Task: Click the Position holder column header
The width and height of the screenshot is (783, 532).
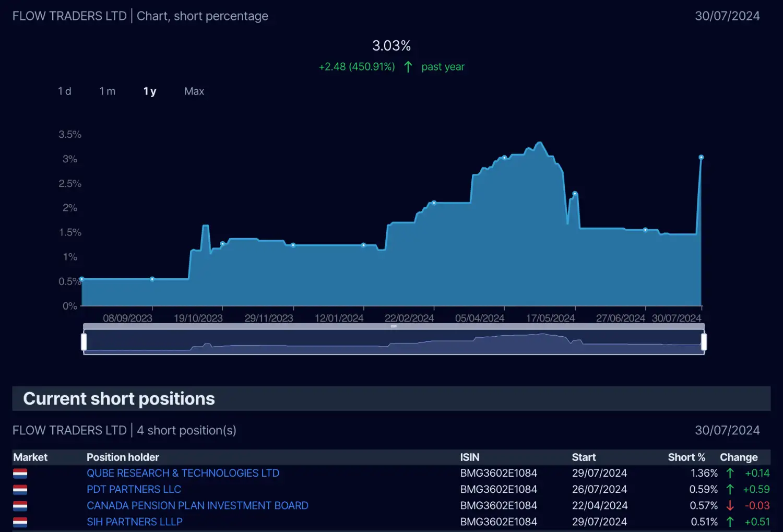Action: 123,457
